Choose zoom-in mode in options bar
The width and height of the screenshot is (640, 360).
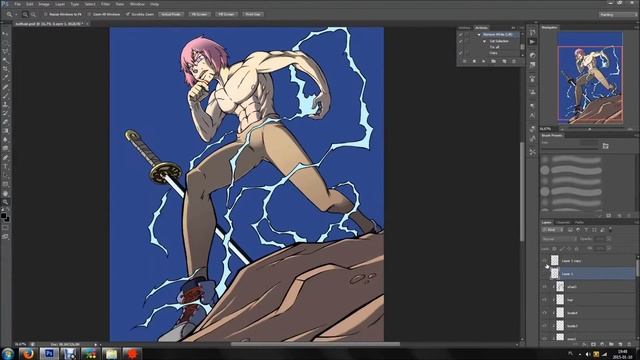pyautogui.click(x=25, y=14)
